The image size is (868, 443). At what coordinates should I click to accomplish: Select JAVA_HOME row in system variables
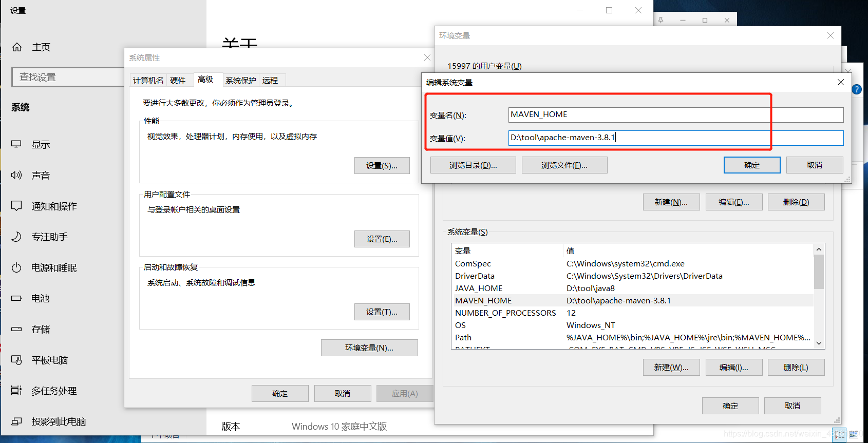pos(632,288)
